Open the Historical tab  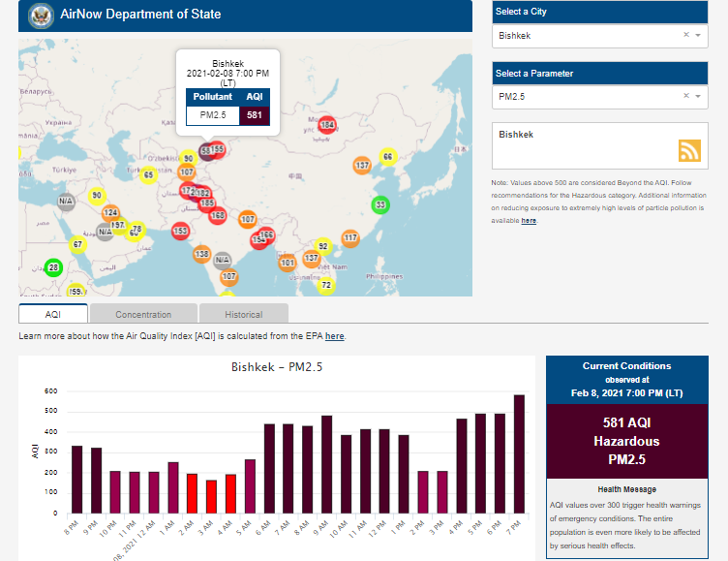[243, 314]
